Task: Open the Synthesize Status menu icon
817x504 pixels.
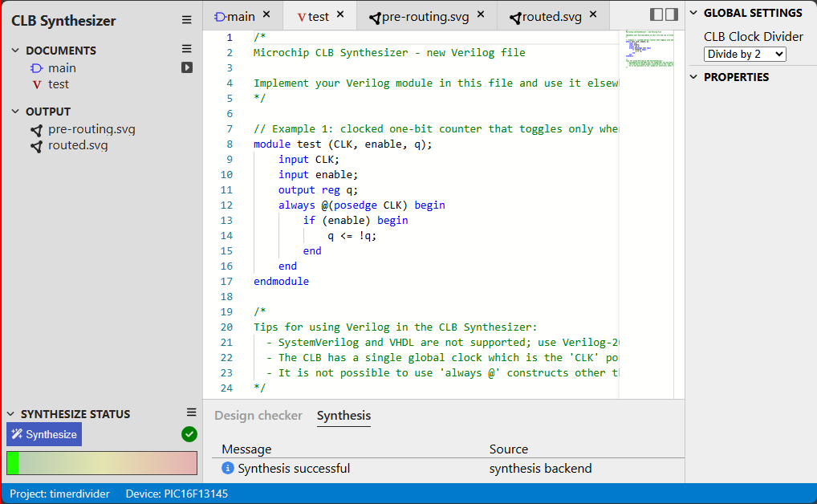Action: pos(191,413)
